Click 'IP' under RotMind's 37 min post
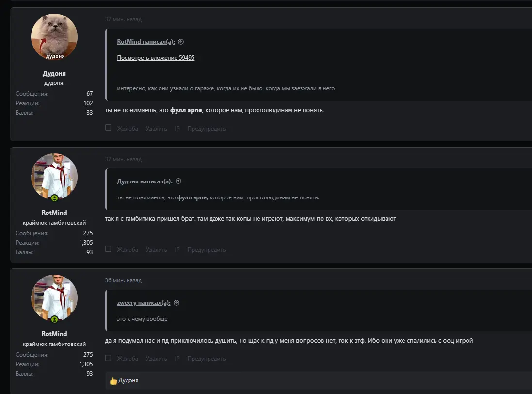The image size is (532, 394). click(x=177, y=250)
